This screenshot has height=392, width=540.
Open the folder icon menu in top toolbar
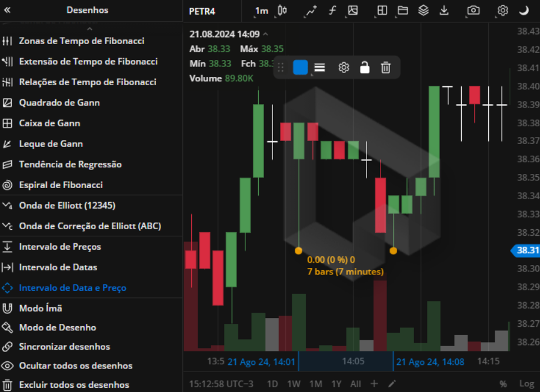pyautogui.click(x=403, y=11)
